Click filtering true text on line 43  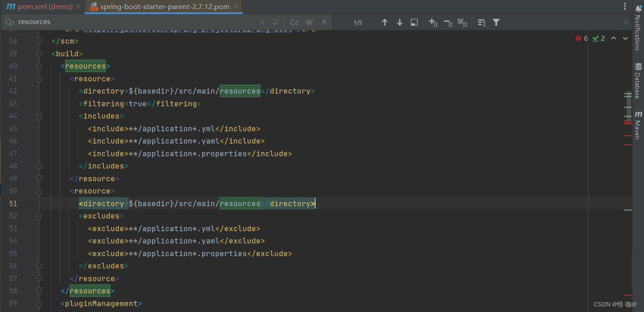pos(140,104)
